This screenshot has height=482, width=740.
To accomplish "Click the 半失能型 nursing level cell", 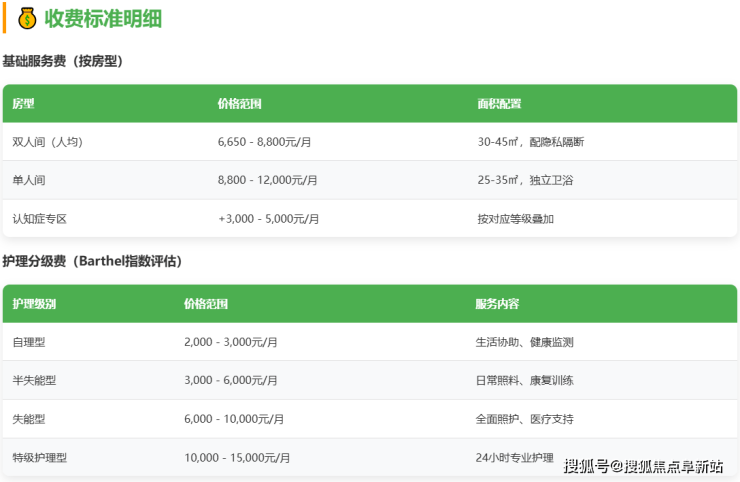I will pos(34,380).
